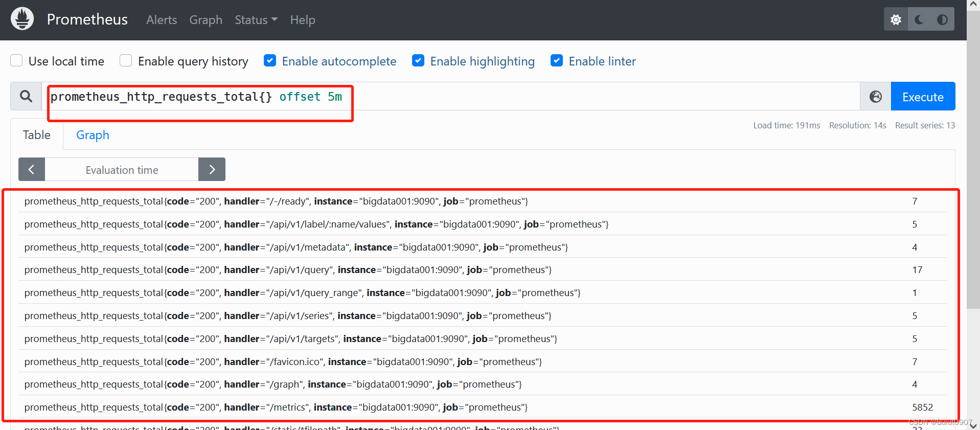Viewport: 980px width, 430px height.
Task: Switch to the Graph results tab
Action: (93, 135)
